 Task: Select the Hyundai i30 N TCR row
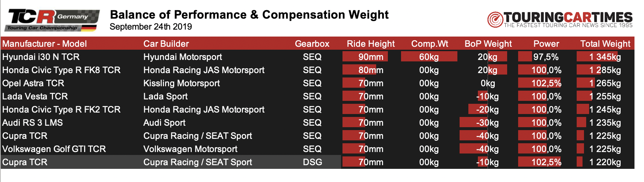pos(318,57)
